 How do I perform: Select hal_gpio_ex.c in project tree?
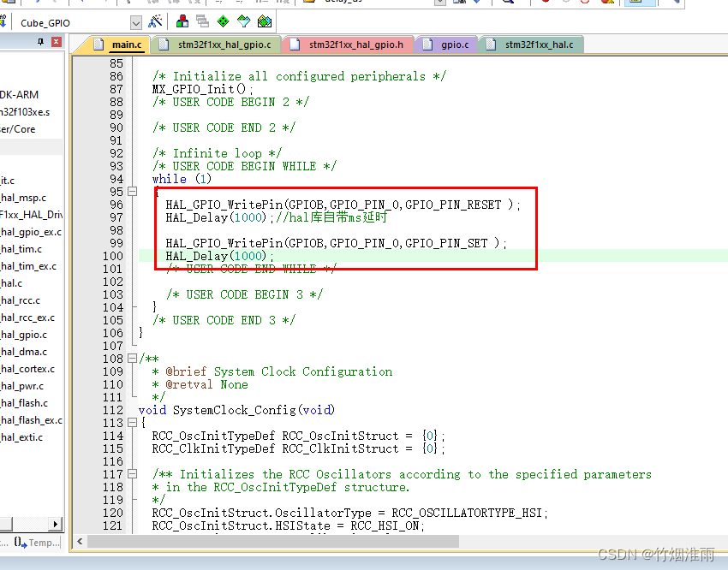pos(31,232)
